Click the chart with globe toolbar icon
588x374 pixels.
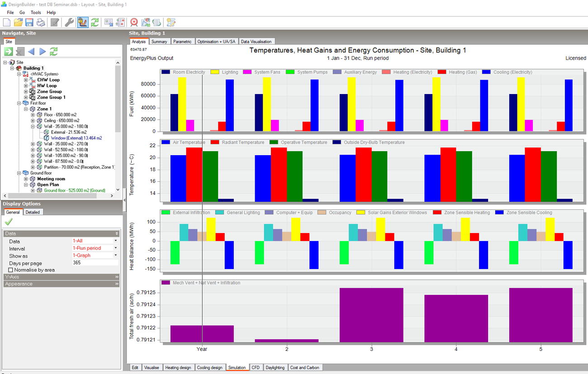pos(146,22)
